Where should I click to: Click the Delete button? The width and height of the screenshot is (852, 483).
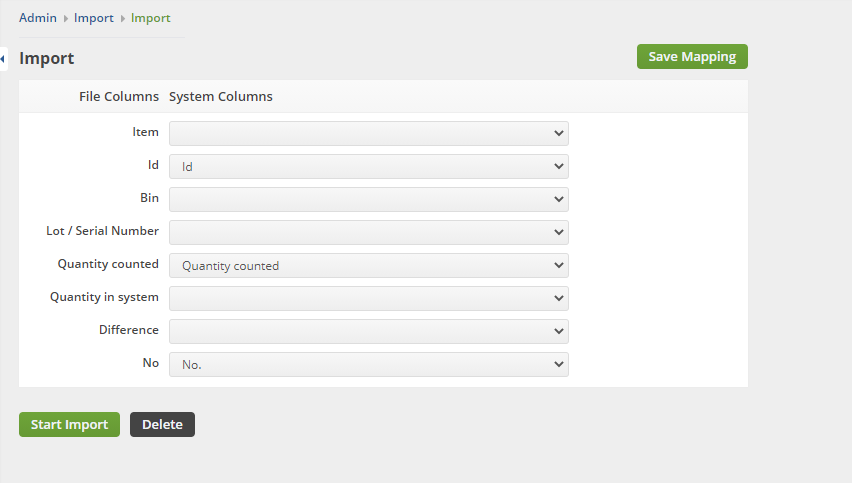point(162,424)
